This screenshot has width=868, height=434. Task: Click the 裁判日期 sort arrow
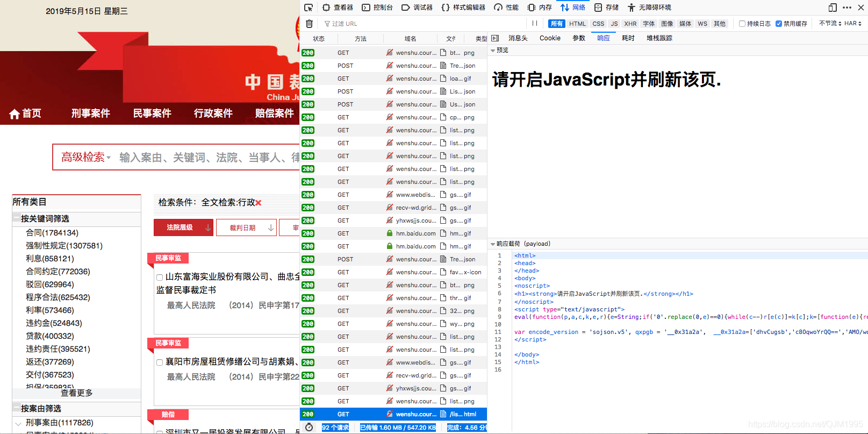(270, 228)
